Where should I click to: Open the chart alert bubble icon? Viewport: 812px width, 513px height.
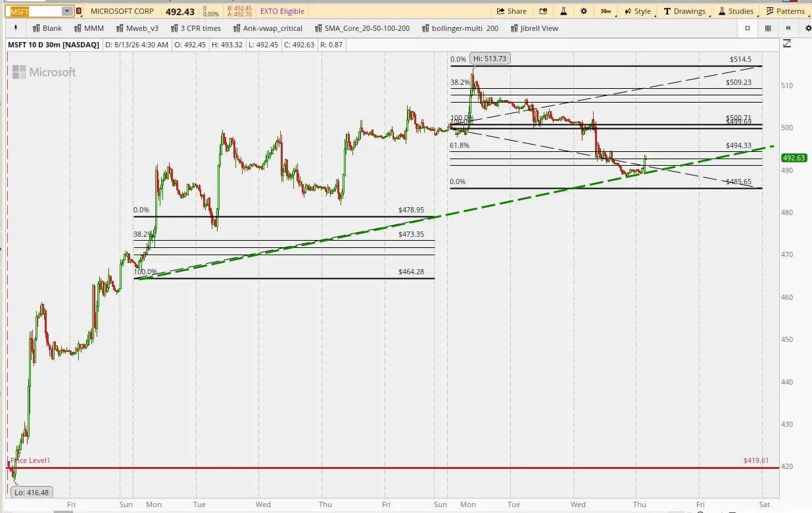[543, 11]
